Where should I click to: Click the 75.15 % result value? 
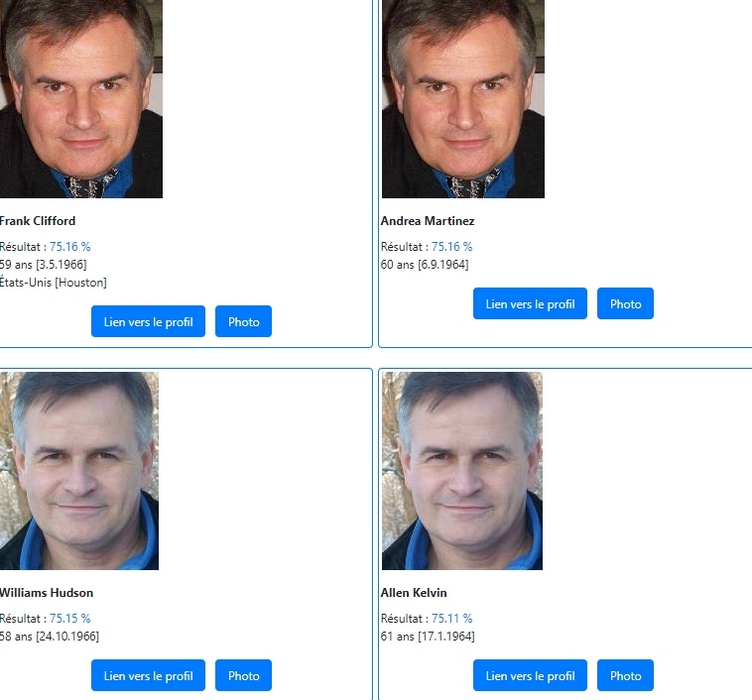click(70, 619)
